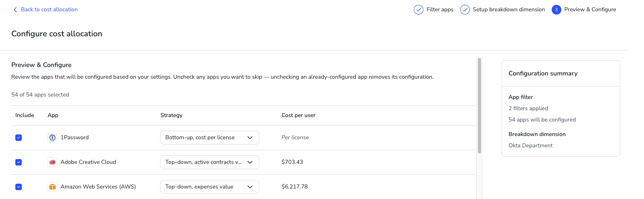
Task: Expand the AWS strategy dropdown
Action: point(210,187)
